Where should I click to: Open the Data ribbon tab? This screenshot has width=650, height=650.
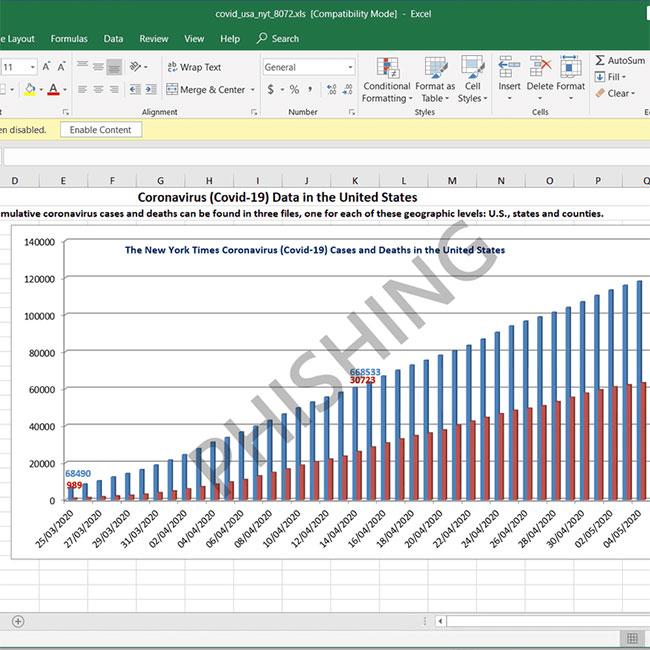point(113,39)
